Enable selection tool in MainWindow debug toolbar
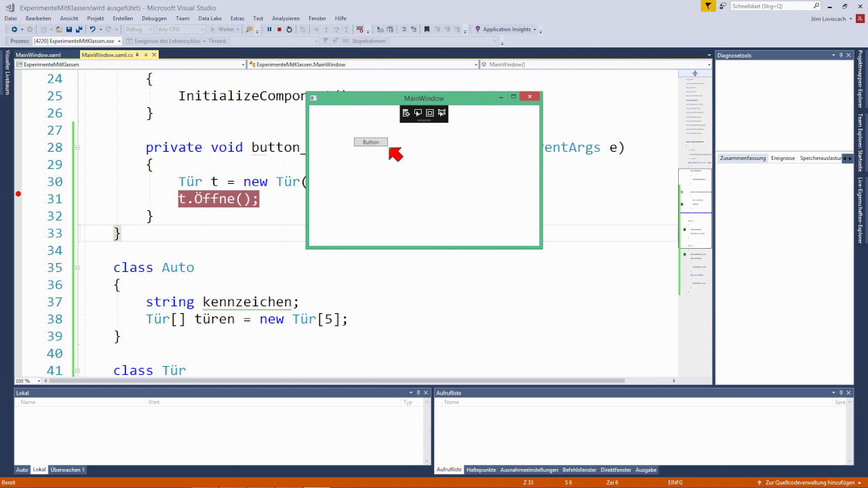 pyautogui.click(x=418, y=113)
